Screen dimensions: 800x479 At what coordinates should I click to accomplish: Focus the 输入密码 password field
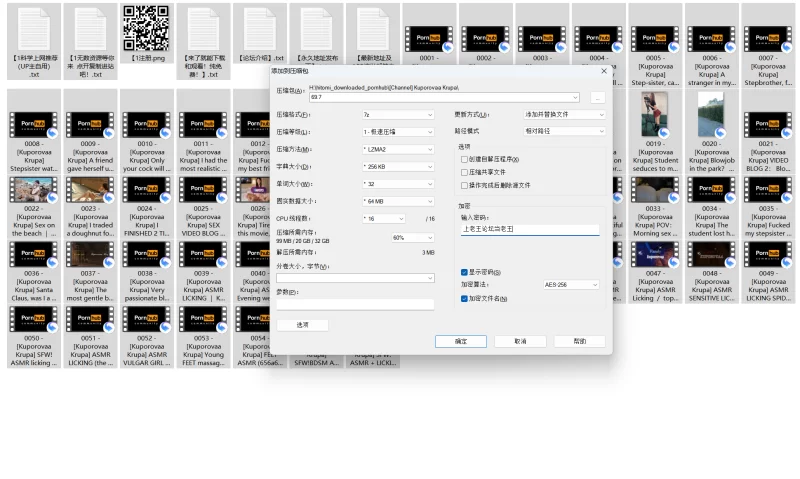(x=530, y=230)
